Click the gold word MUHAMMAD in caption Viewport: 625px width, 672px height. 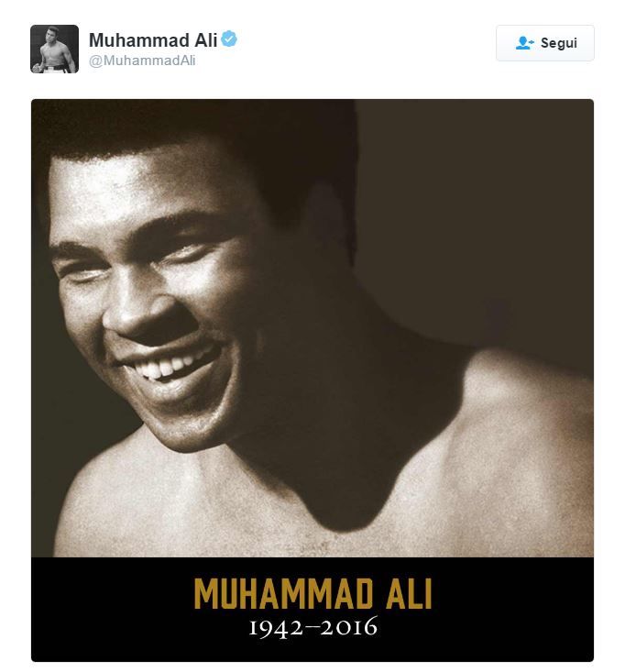coord(283,594)
